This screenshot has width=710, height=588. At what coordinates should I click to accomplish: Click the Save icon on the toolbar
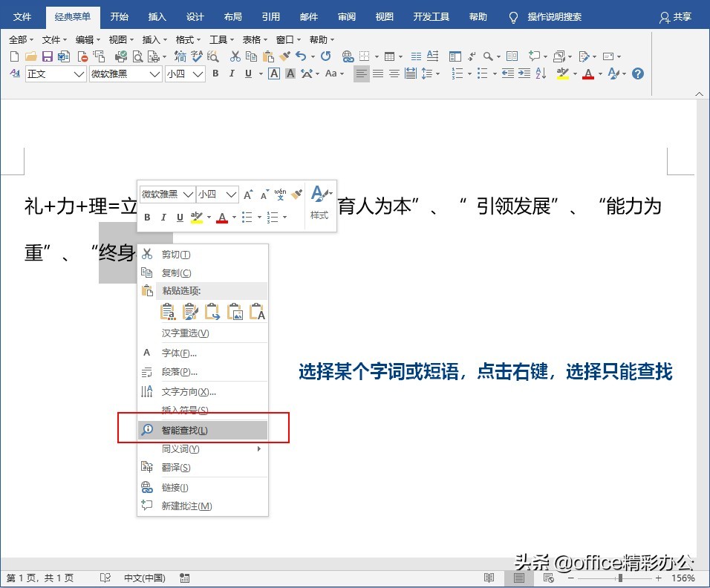point(46,56)
